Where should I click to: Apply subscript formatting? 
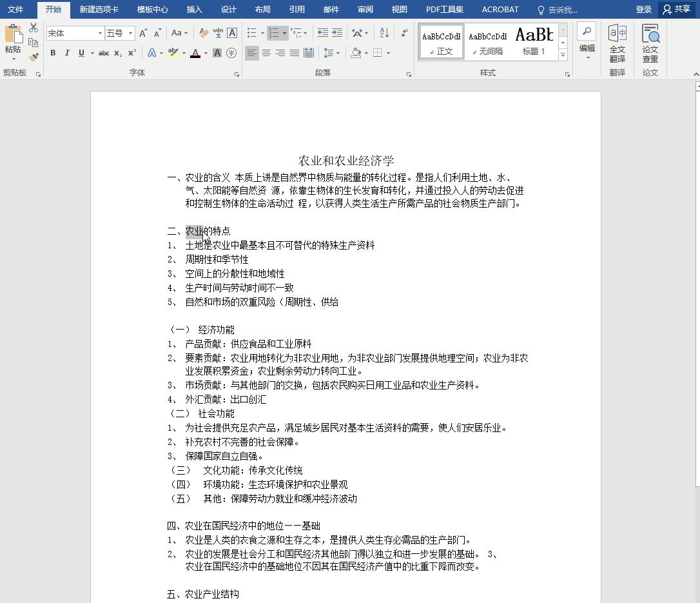click(x=118, y=53)
